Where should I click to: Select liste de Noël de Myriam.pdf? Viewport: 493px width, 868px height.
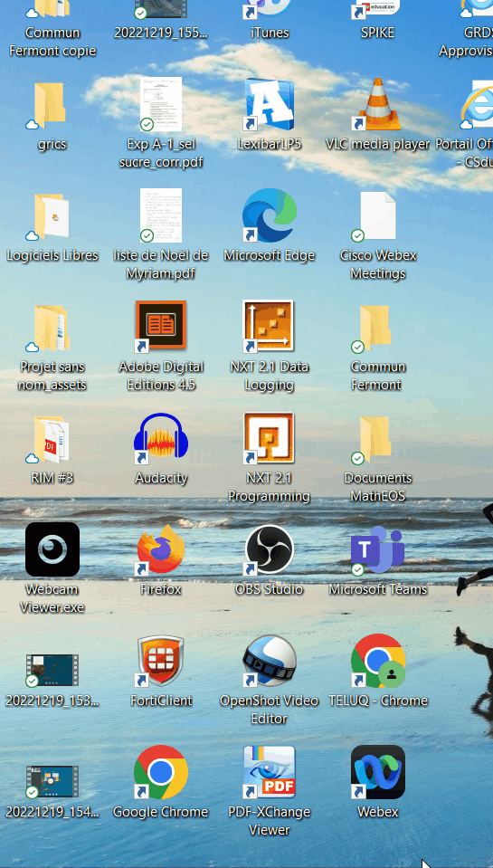pyautogui.click(x=161, y=216)
